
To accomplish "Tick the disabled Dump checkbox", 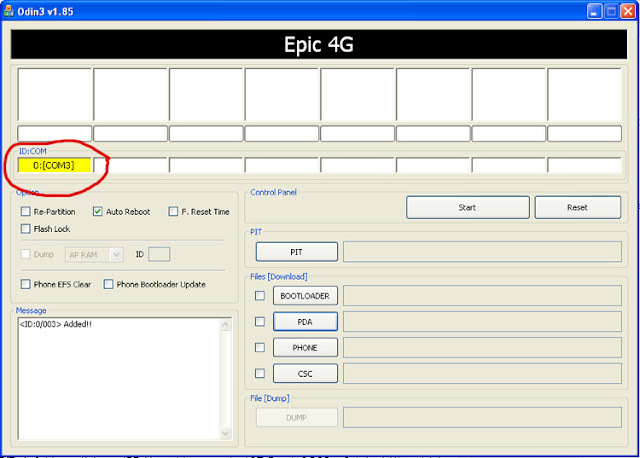I will click(25, 254).
